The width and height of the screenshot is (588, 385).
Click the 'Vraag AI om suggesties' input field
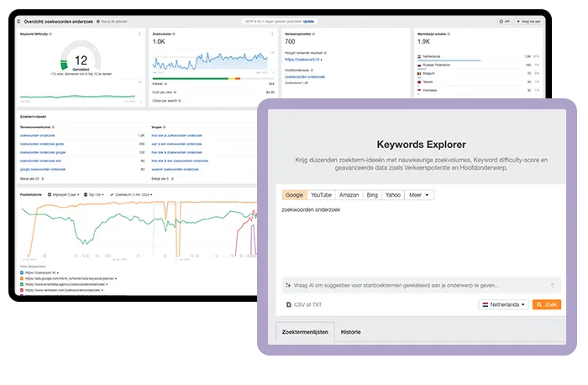[422, 285]
